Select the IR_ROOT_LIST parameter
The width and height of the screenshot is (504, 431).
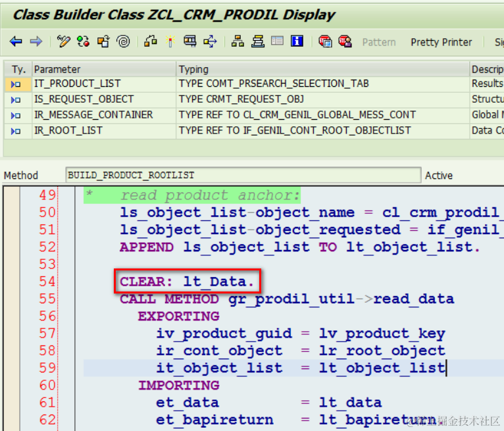click(x=104, y=130)
